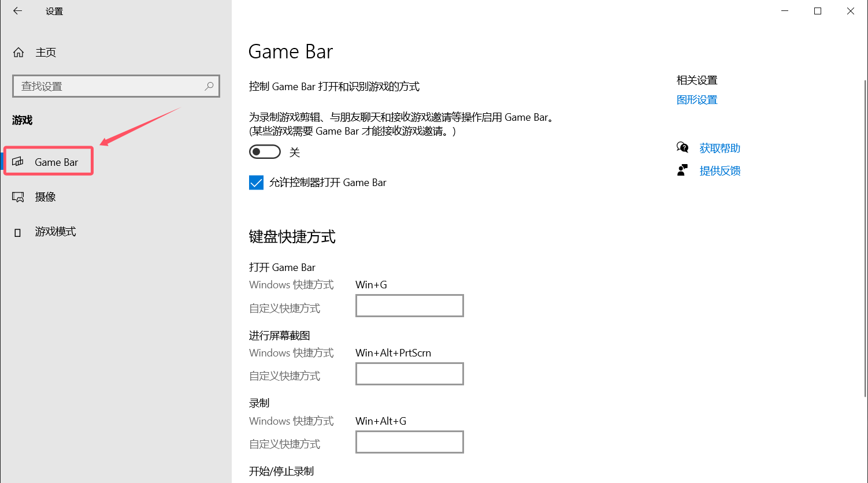Click the Win+G shortcut text
The image size is (868, 483).
pyautogui.click(x=371, y=285)
